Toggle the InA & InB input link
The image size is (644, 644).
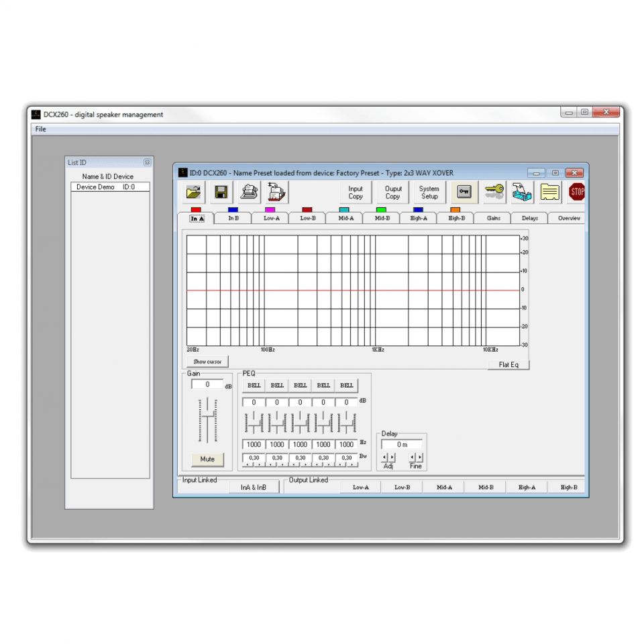pyautogui.click(x=254, y=488)
